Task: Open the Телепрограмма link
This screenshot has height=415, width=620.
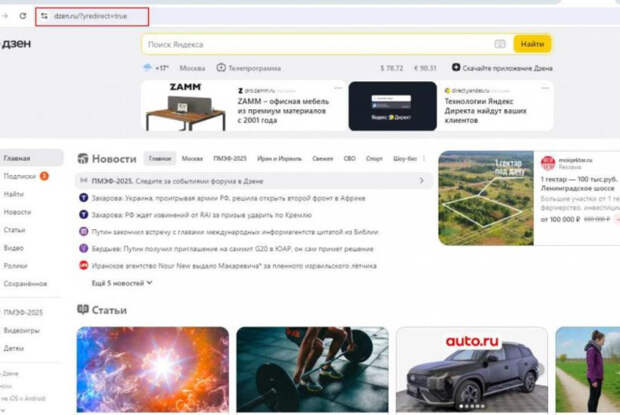Action: tap(249, 68)
